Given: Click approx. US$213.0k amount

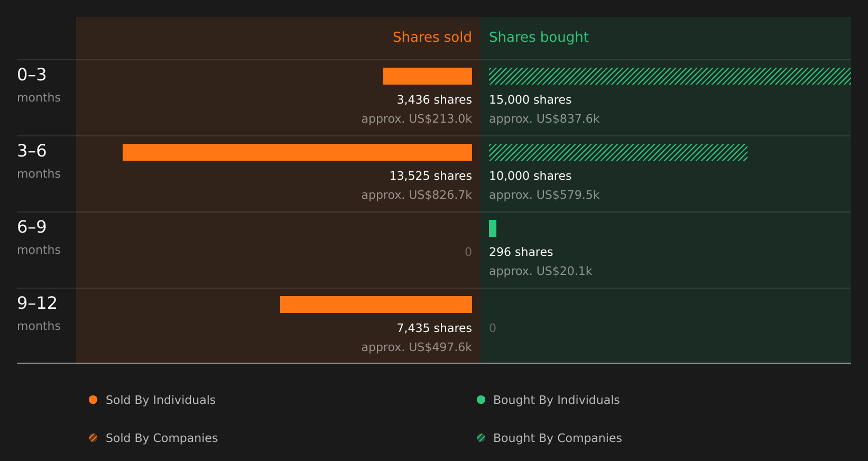Looking at the screenshot, I should pyautogui.click(x=417, y=119).
